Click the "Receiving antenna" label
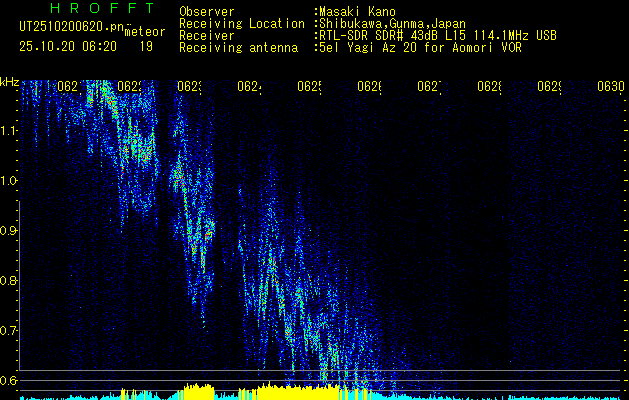This screenshot has width=629, height=400. click(x=239, y=48)
